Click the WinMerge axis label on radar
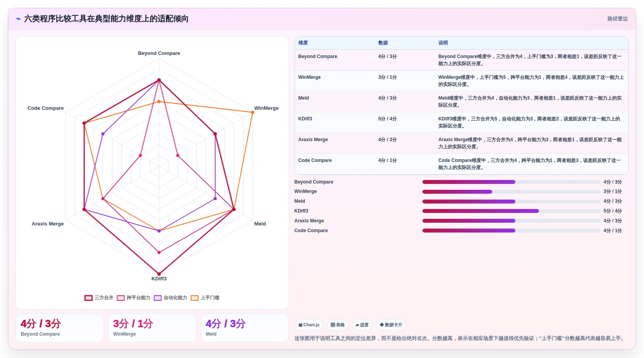Viewport: 644px width, 358px height. pyautogui.click(x=266, y=108)
